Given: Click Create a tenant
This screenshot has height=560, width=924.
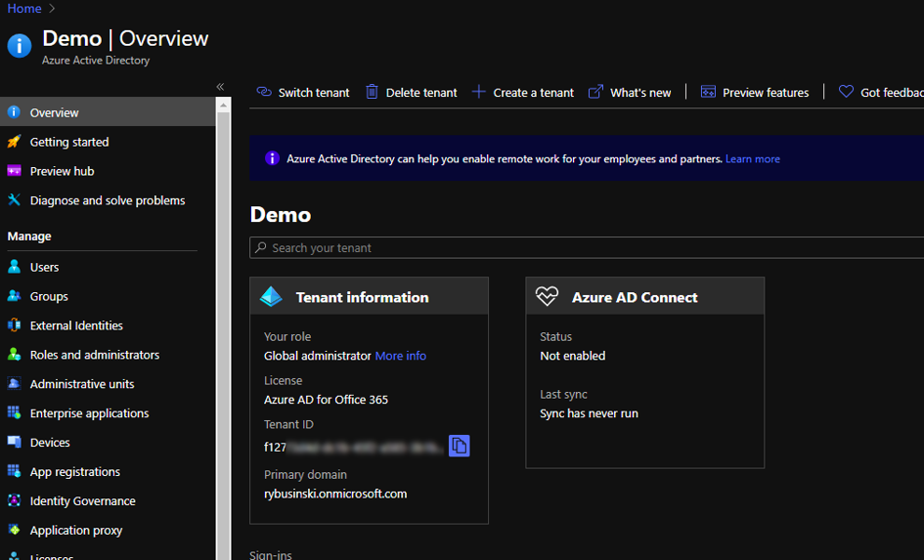Looking at the screenshot, I should pyautogui.click(x=533, y=93).
